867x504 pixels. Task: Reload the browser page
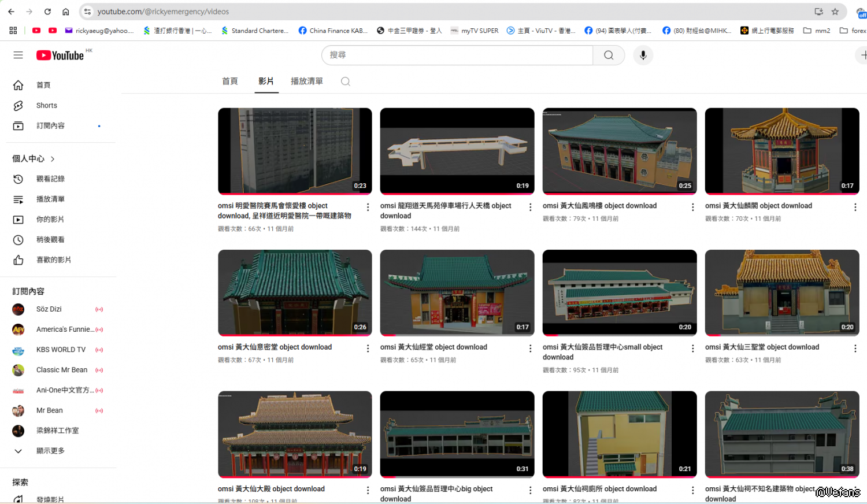(47, 12)
